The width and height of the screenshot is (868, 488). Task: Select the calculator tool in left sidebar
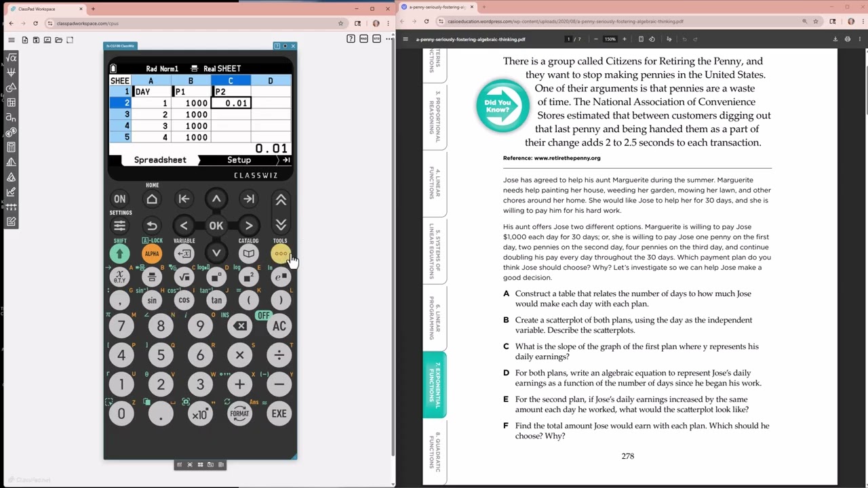pos(11,147)
